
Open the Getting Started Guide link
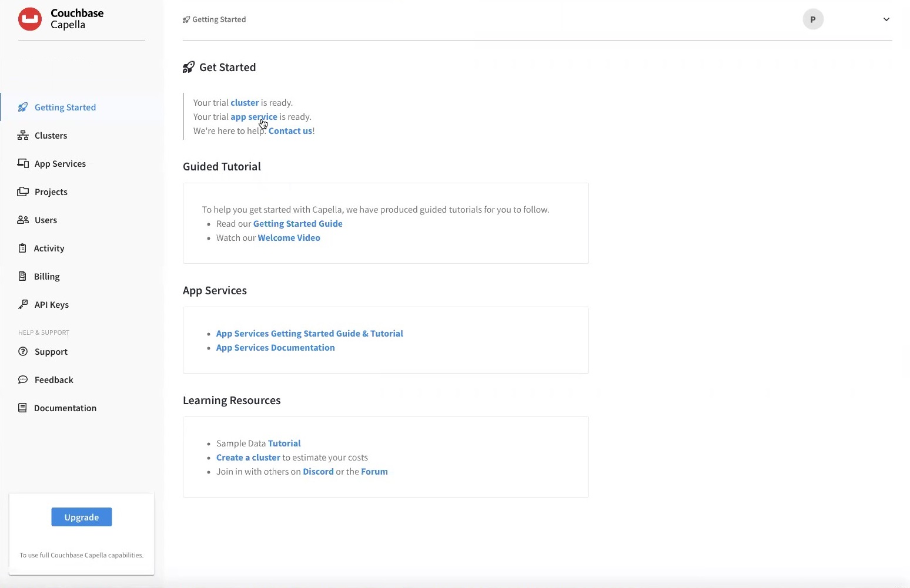click(x=297, y=224)
